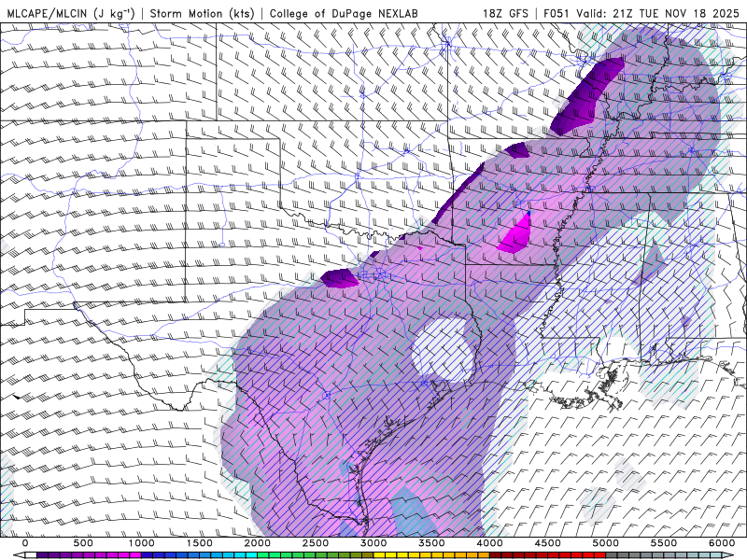
Task: Click the 18Z GFS model run label
Action: pyautogui.click(x=505, y=13)
